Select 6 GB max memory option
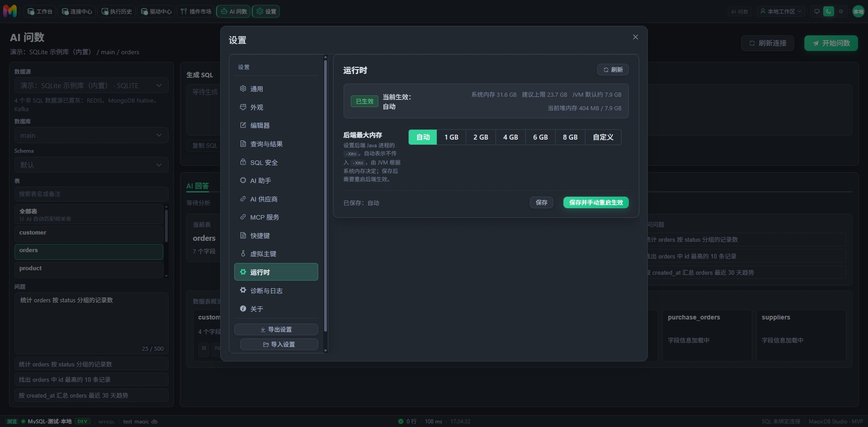Screen dimensions: 868x427 pos(540,137)
